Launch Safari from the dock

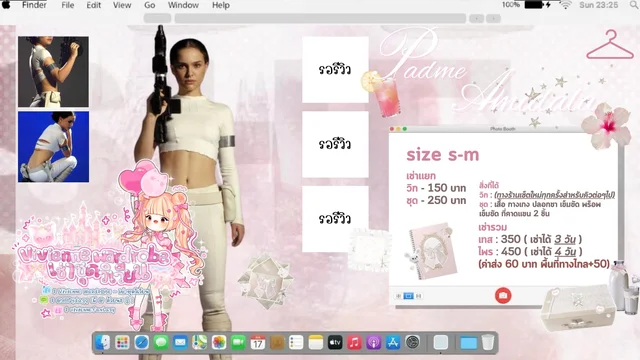coord(141,342)
